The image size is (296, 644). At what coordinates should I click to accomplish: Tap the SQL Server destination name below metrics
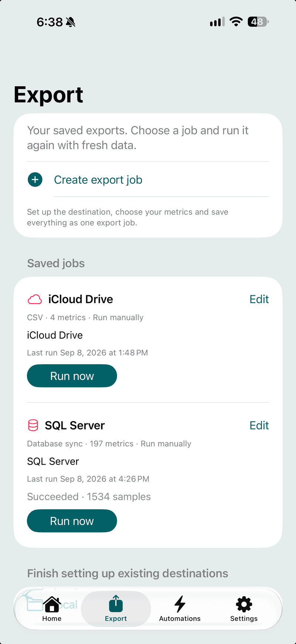[x=53, y=461]
